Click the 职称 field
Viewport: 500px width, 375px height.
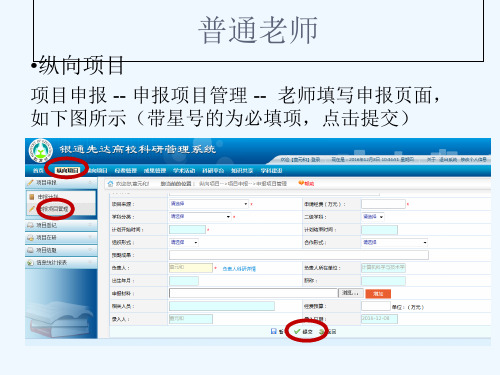[383, 281]
